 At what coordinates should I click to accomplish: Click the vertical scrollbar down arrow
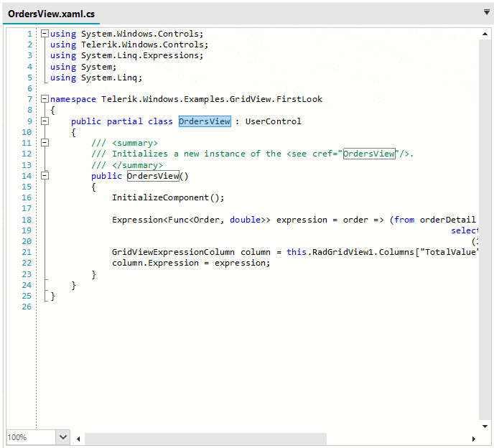tap(485, 426)
